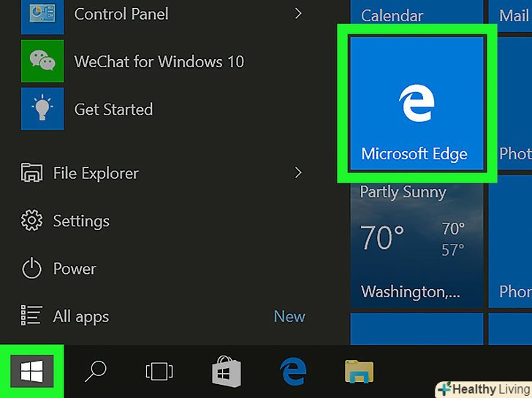Click the Power icon
Image resolution: width=532 pixels, height=398 pixels.
click(32, 268)
